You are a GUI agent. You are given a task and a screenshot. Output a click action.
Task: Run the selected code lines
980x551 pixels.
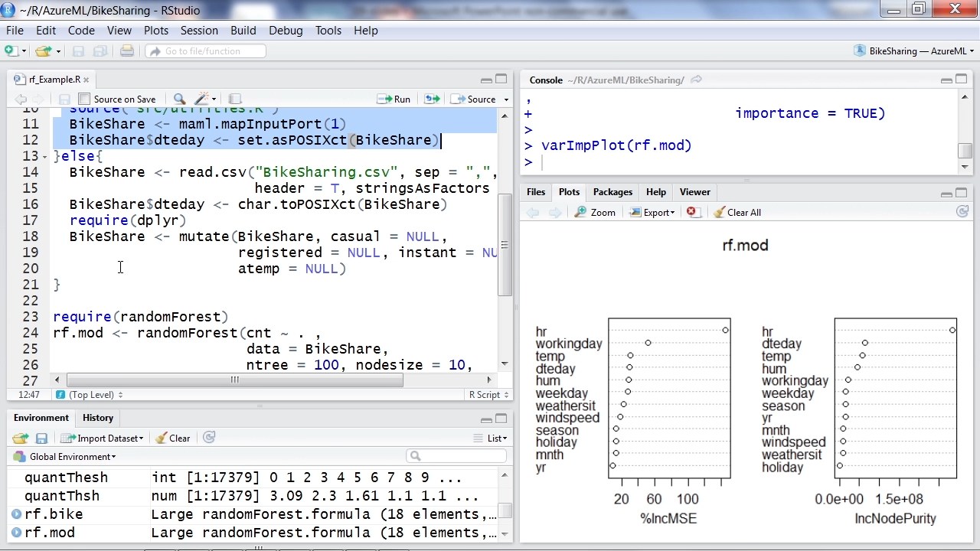(394, 99)
